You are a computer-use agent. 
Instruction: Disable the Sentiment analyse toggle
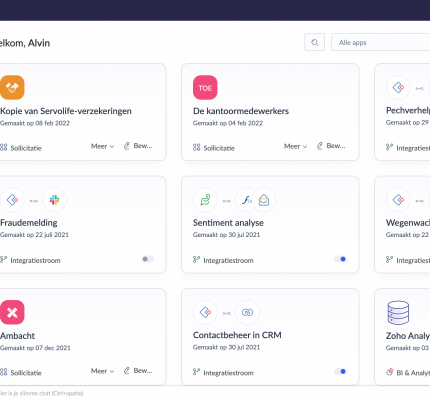click(340, 259)
